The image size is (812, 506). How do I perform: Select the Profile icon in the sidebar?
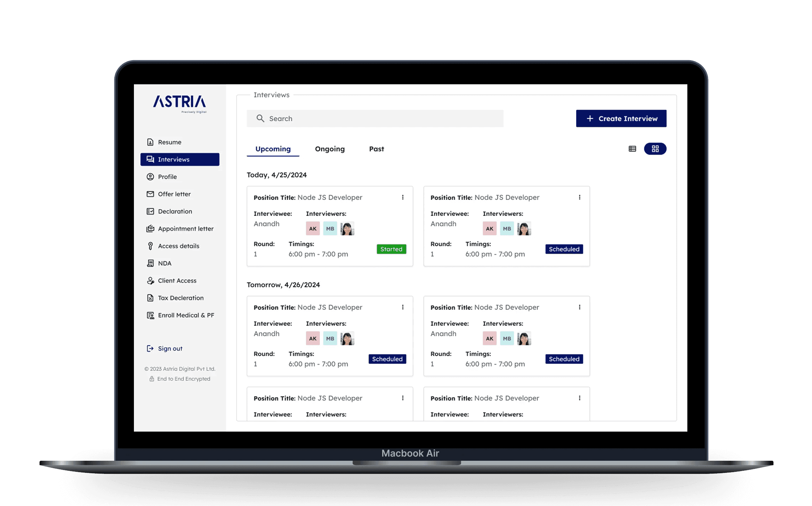[150, 177]
